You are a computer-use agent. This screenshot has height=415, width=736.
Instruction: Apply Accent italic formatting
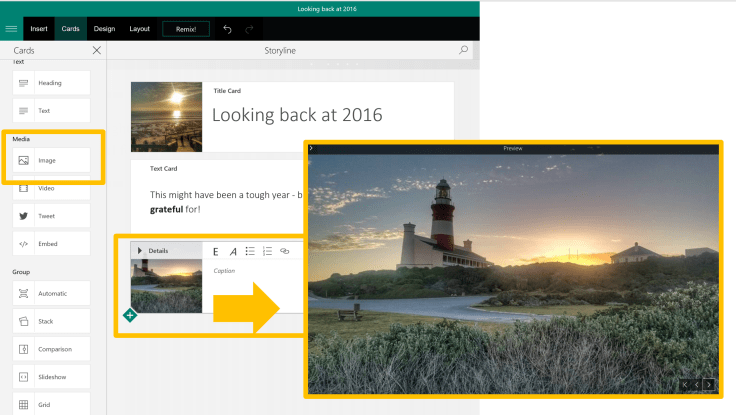click(x=233, y=251)
